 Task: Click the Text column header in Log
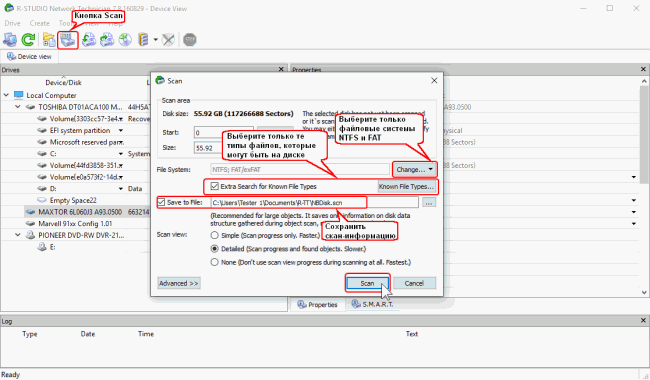pyautogui.click(x=412, y=334)
